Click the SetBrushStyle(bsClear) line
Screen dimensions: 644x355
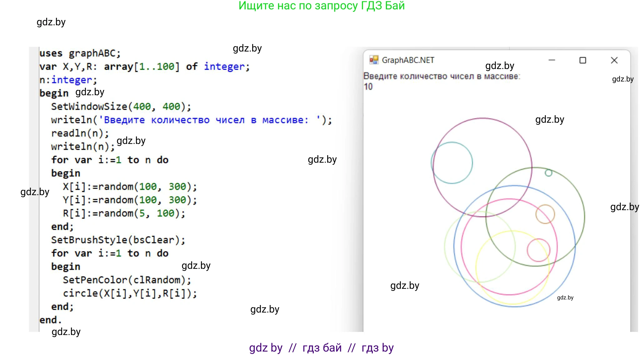click(118, 240)
